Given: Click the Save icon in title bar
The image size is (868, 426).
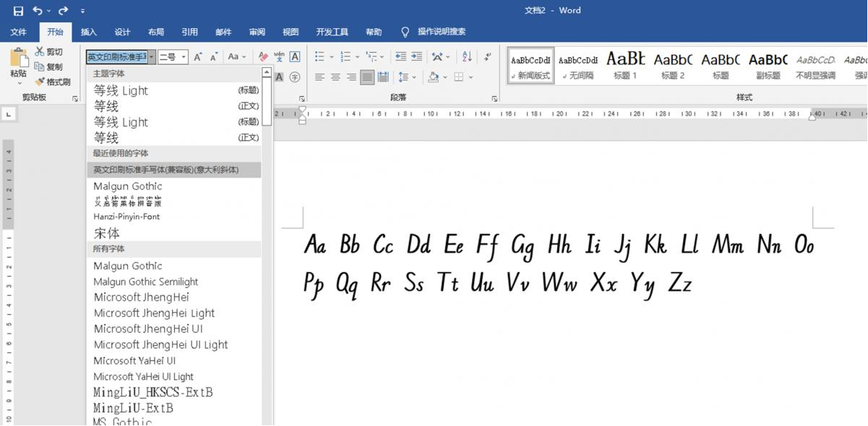Looking at the screenshot, I should [18, 11].
